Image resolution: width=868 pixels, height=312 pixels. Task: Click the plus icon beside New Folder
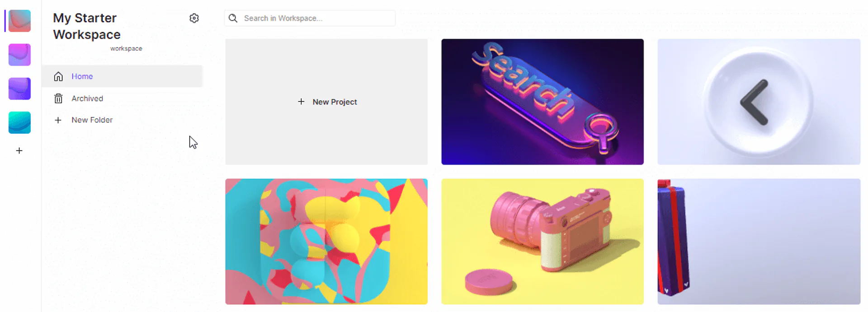(x=58, y=120)
